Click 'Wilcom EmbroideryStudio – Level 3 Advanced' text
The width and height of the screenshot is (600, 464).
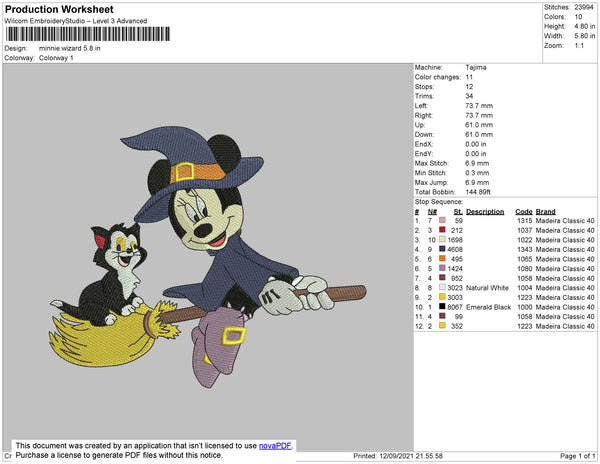pos(76,21)
